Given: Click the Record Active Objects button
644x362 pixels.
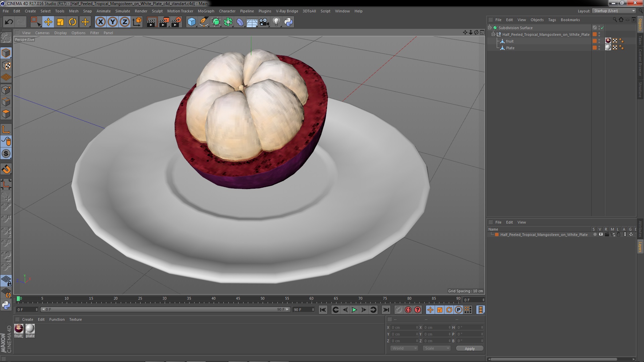Looking at the screenshot, I should 399,310.
